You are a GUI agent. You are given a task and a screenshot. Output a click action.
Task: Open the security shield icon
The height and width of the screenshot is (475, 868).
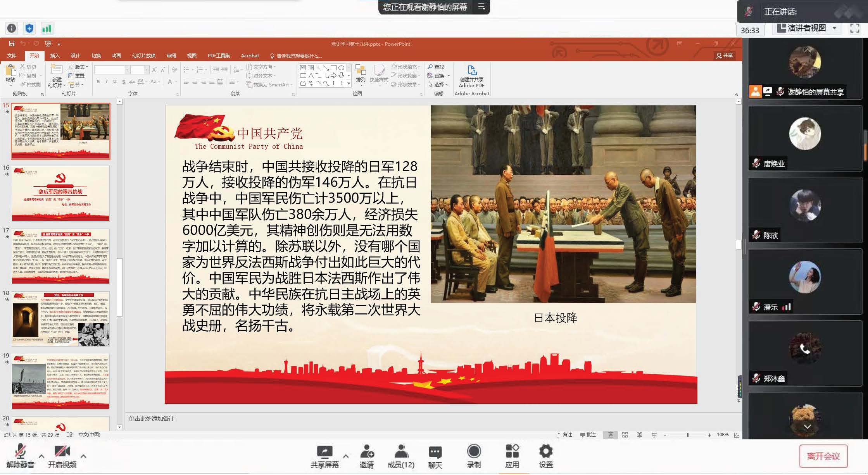[x=29, y=28]
